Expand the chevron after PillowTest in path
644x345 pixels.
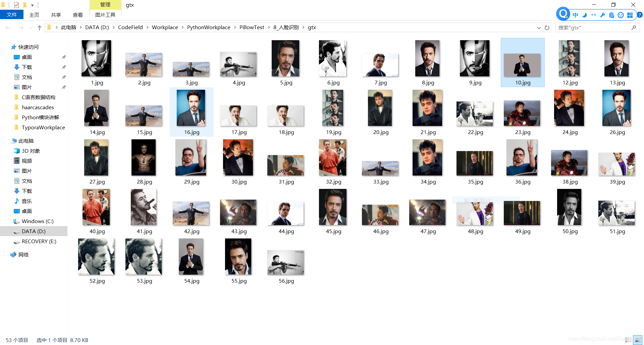pyautogui.click(x=269, y=27)
